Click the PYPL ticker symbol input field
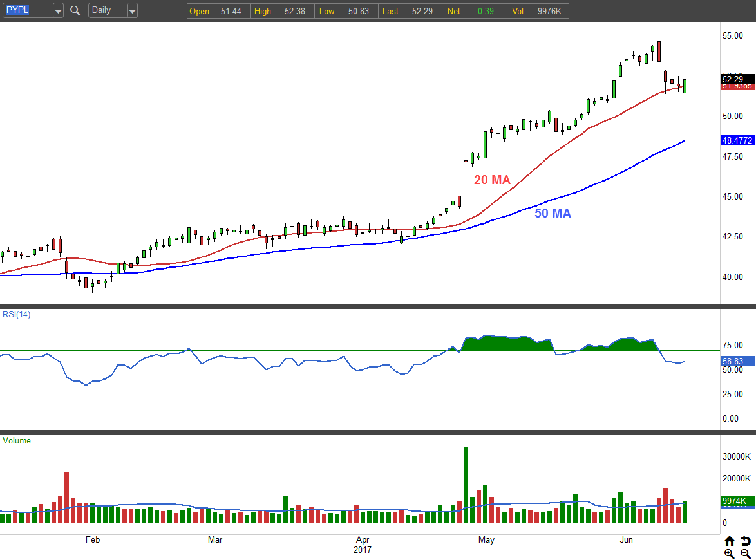Image resolution: width=756 pixels, height=560 pixels. [x=28, y=10]
